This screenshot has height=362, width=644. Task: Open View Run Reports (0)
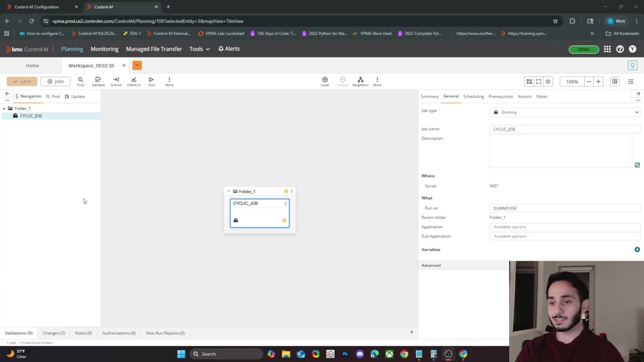point(165,333)
